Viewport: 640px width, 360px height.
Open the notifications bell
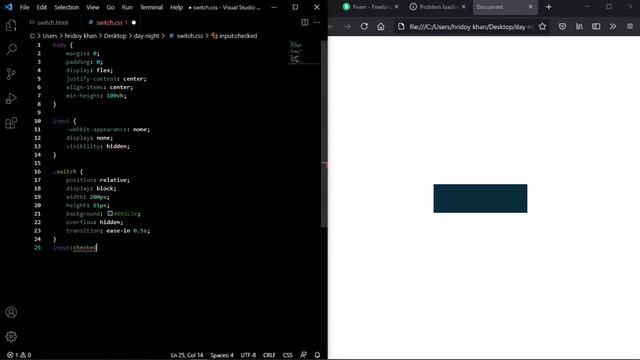coord(317,355)
